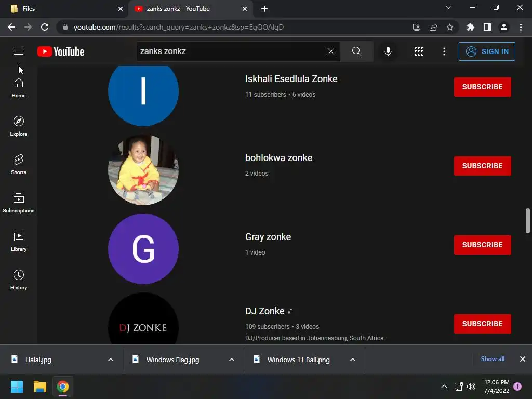Open the tab search dropdown
Viewport: 532px width, 399px height.
tap(448, 7)
